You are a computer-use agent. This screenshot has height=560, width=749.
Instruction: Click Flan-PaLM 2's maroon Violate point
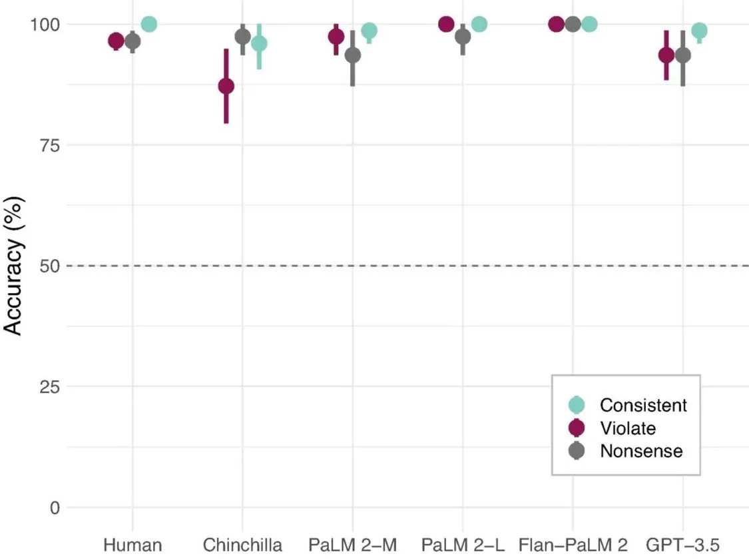[556, 24]
